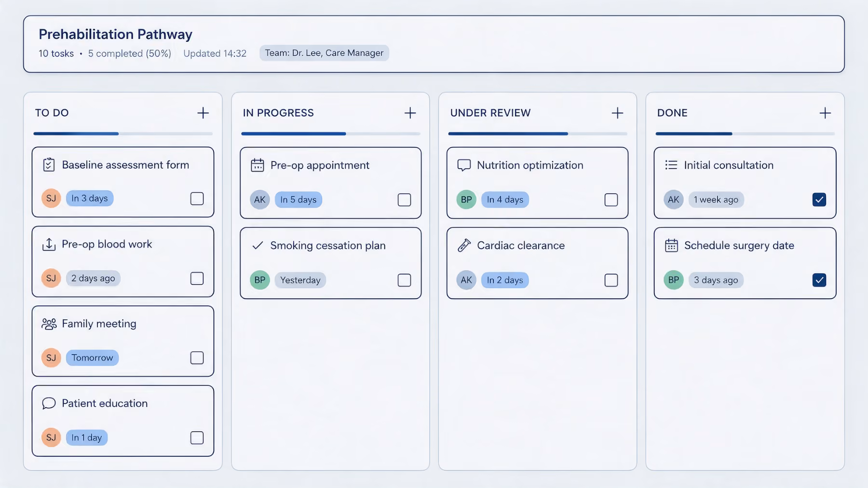The height and width of the screenshot is (488, 868).
Task: Open the Prehabilitation Pathway title
Action: [116, 34]
